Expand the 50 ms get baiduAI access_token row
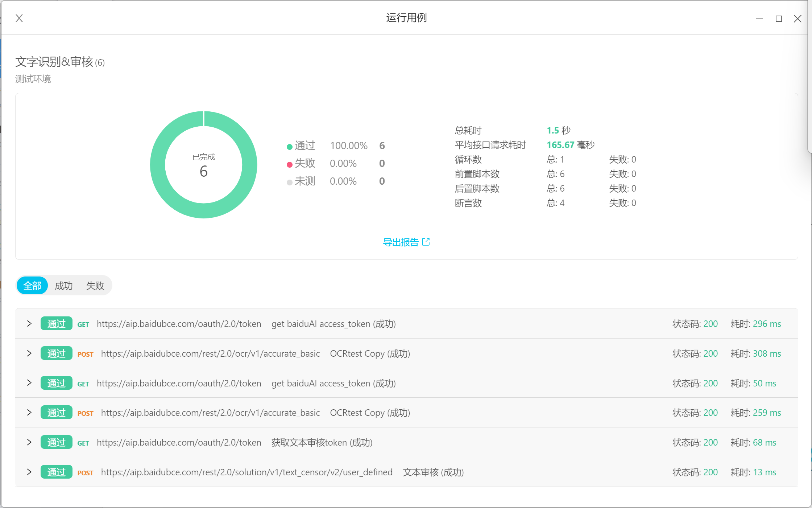This screenshot has width=812, height=508. tap(29, 383)
